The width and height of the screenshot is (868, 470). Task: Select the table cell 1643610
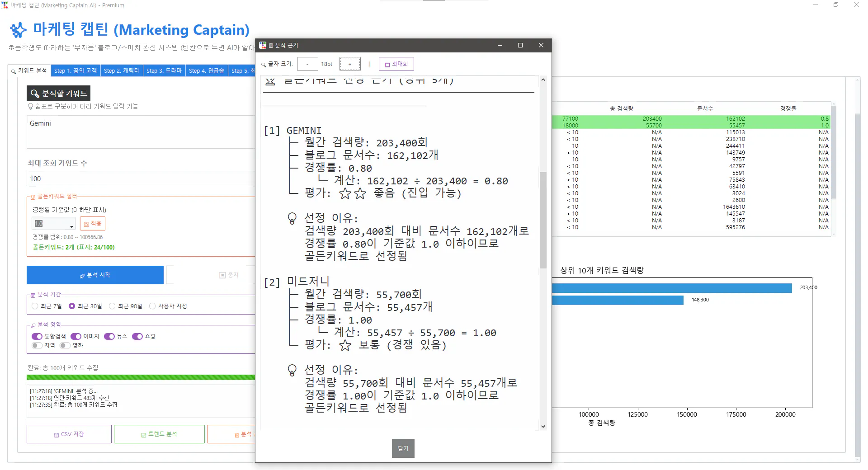pos(734,207)
